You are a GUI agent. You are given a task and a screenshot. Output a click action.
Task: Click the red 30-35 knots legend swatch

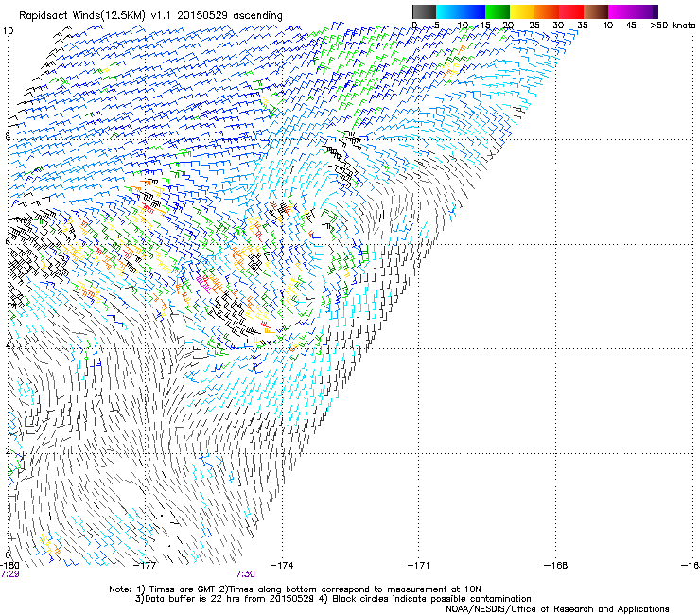coord(571,11)
